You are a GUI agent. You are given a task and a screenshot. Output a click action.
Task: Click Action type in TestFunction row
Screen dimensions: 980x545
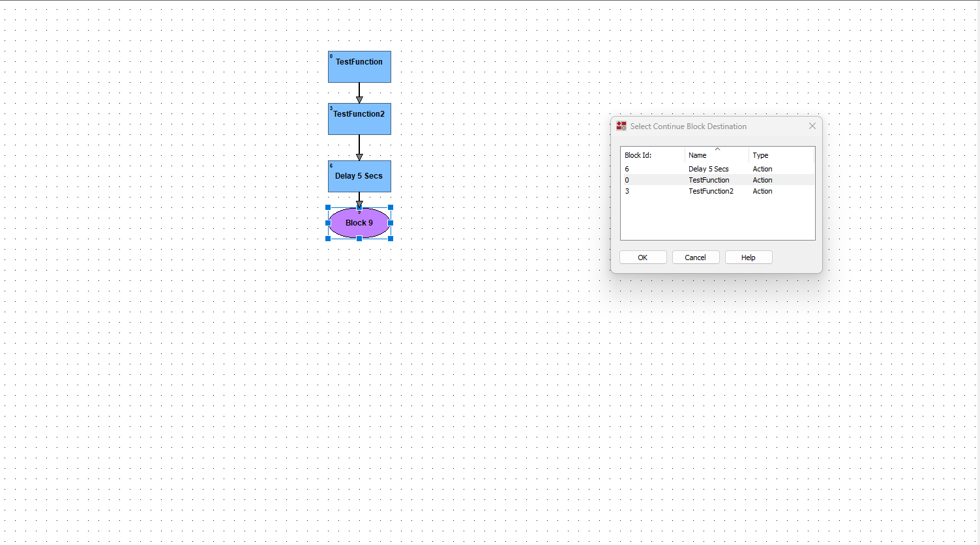[x=762, y=180]
